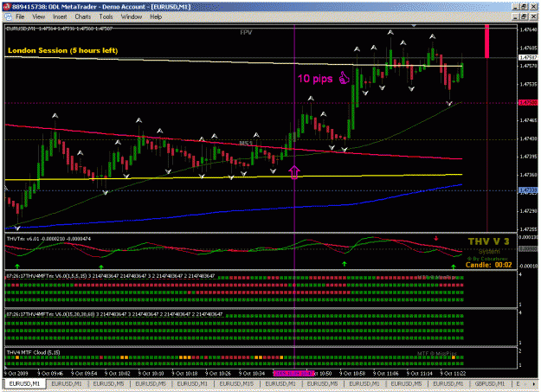
Task: Open the Help menu
Action: [156, 16]
